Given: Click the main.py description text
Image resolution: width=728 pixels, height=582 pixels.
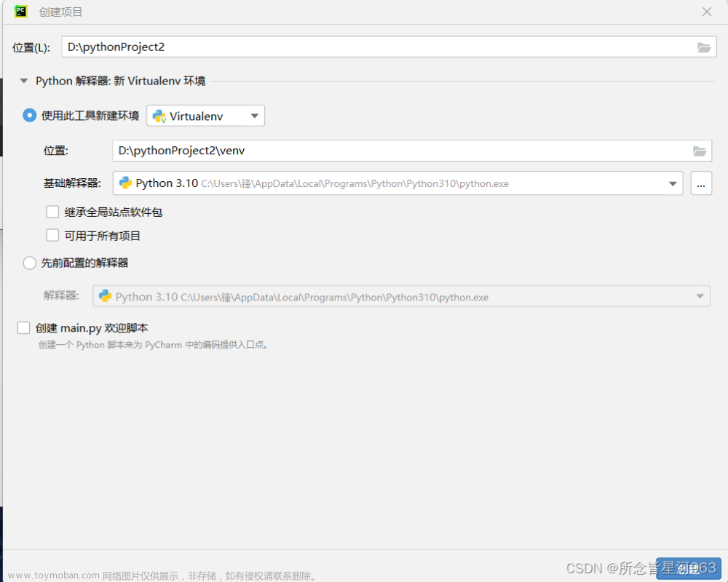Looking at the screenshot, I should [153, 345].
